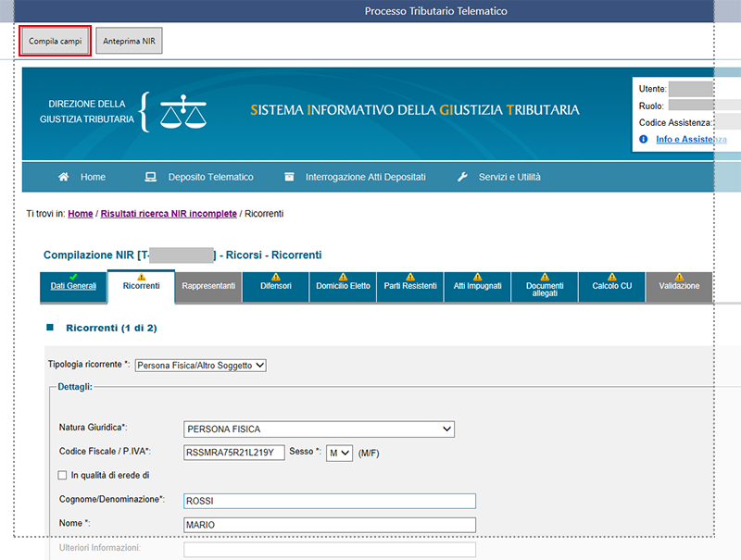
Task: Switch to Dati Generali tab
Action: 73,287
